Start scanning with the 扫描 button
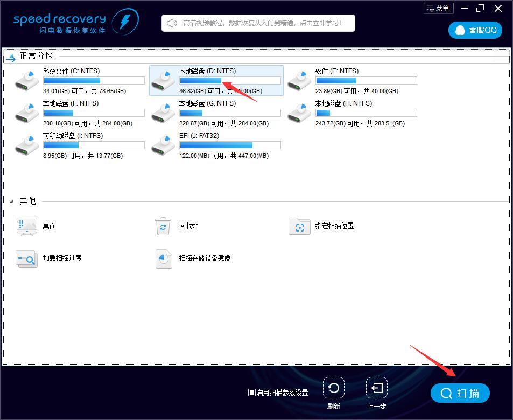The height and width of the screenshot is (420, 513). coord(460,393)
